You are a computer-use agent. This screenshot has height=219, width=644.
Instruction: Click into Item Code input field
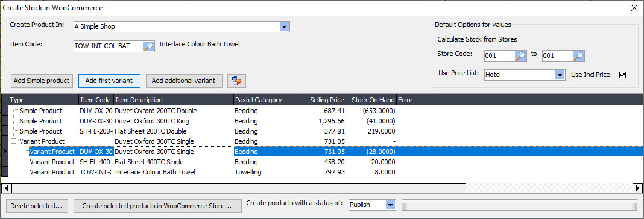click(108, 46)
